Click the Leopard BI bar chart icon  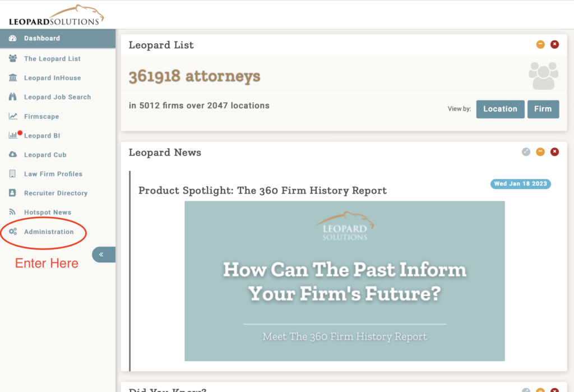tap(13, 136)
